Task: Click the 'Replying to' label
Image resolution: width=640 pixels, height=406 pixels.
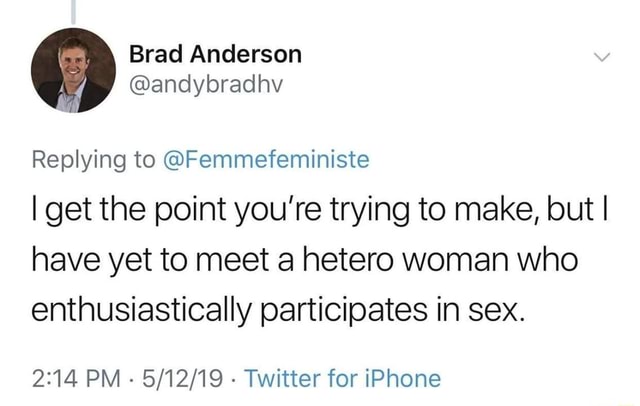Action: [93, 160]
